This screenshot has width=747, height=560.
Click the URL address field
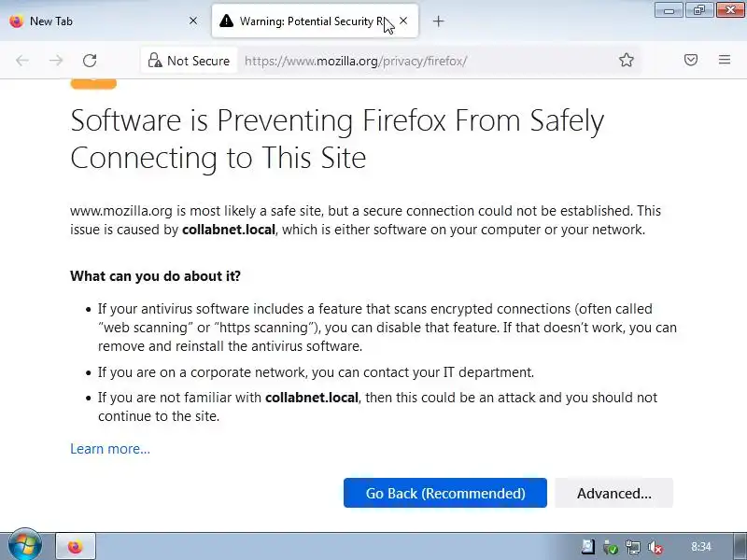(420, 61)
